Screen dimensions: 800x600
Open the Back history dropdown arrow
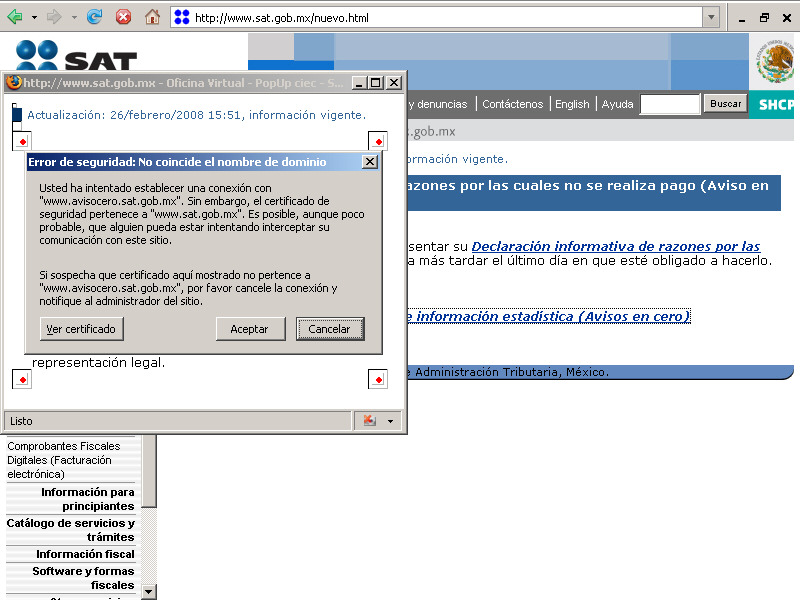[34, 17]
